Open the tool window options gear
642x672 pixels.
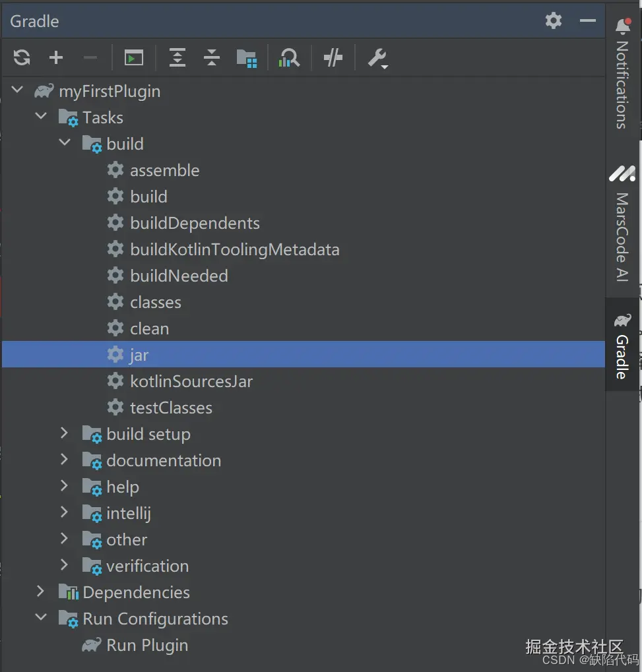pyautogui.click(x=553, y=20)
